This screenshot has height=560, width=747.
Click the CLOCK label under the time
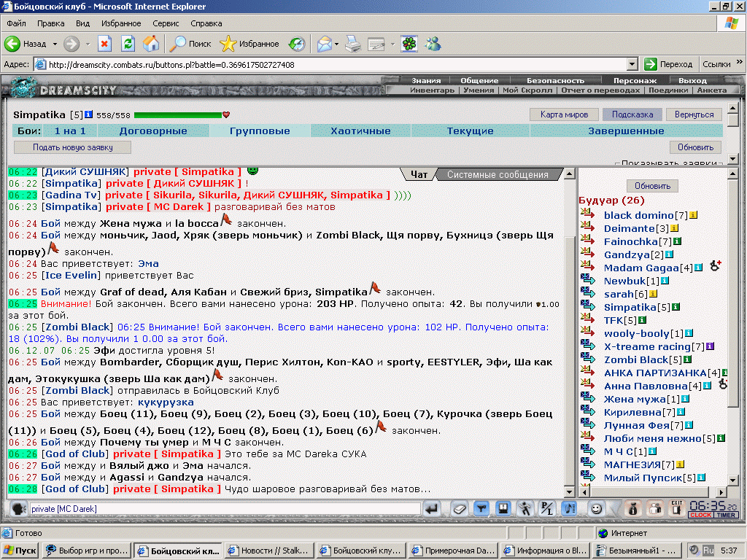[x=701, y=515]
